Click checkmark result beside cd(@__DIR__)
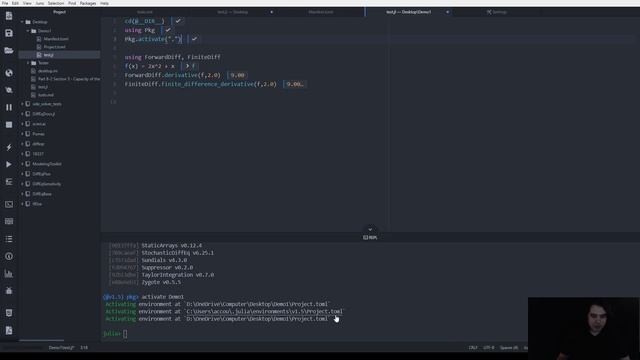The height and width of the screenshot is (360, 640). click(x=178, y=21)
